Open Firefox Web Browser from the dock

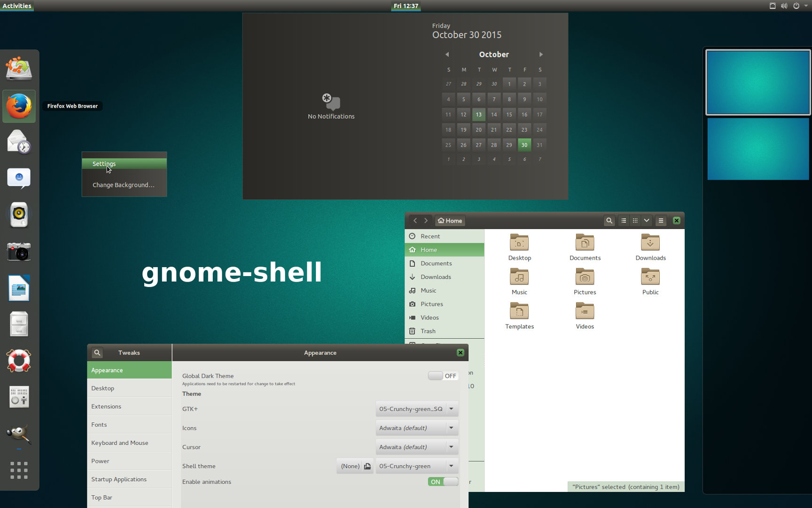pos(19,106)
